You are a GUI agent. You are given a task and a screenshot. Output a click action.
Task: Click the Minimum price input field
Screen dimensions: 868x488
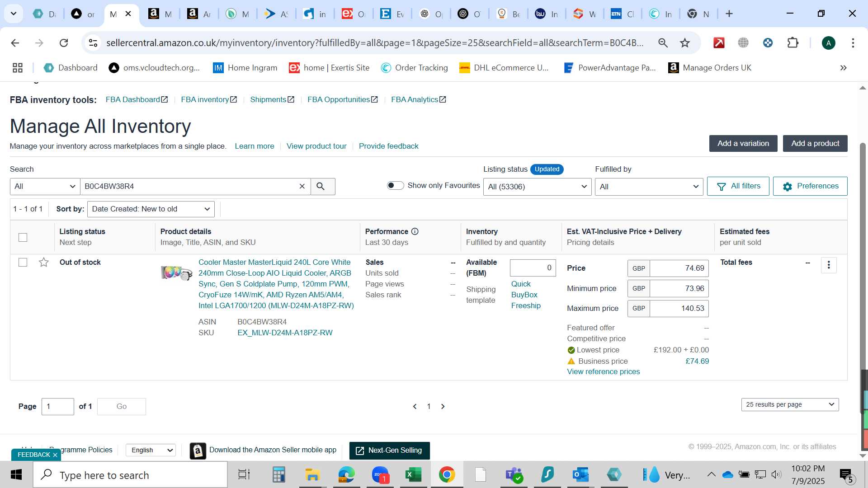point(679,288)
